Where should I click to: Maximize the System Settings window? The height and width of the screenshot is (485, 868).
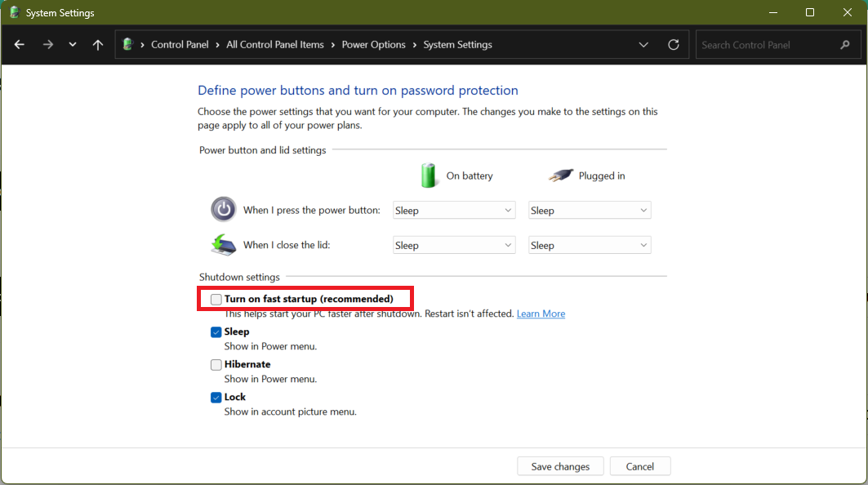point(810,12)
